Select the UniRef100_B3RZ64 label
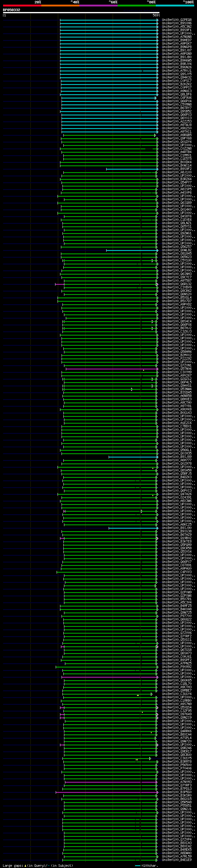The height and width of the screenshot is (868, 197). click(176, 179)
